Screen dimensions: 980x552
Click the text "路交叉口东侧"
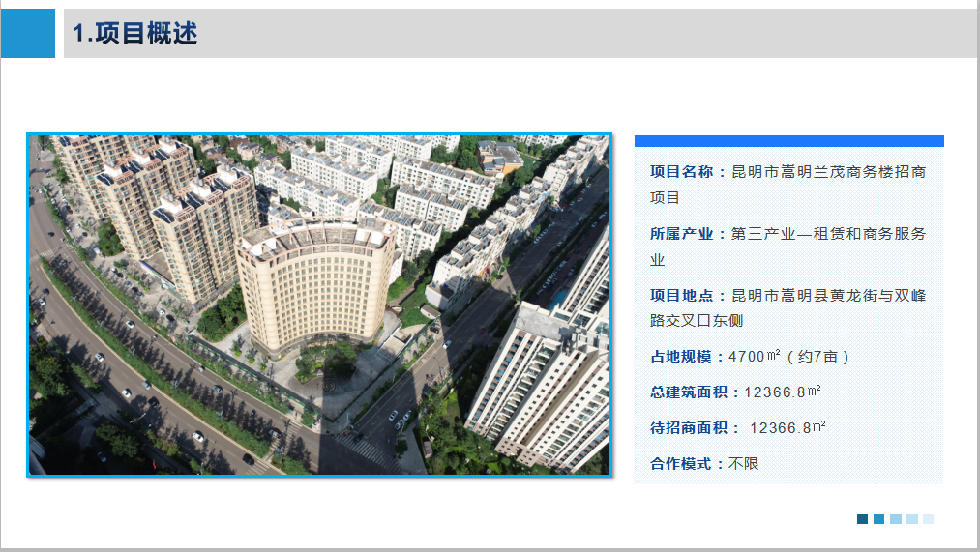(x=697, y=320)
